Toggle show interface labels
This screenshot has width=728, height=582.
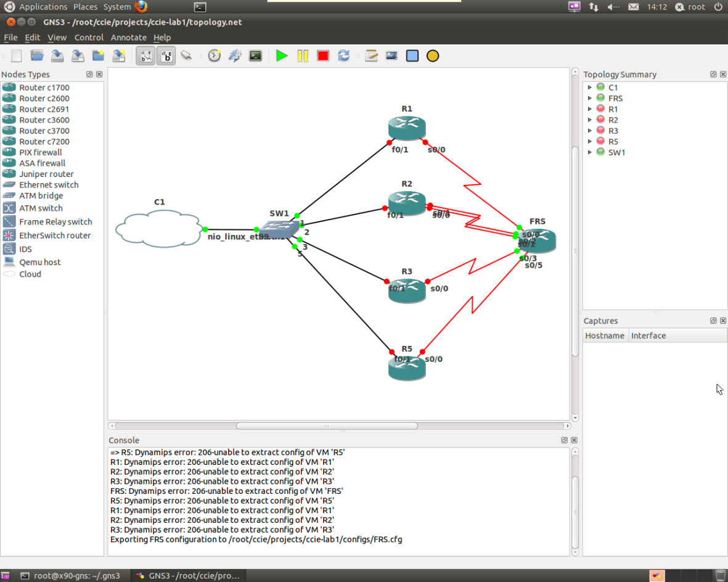tap(146, 55)
